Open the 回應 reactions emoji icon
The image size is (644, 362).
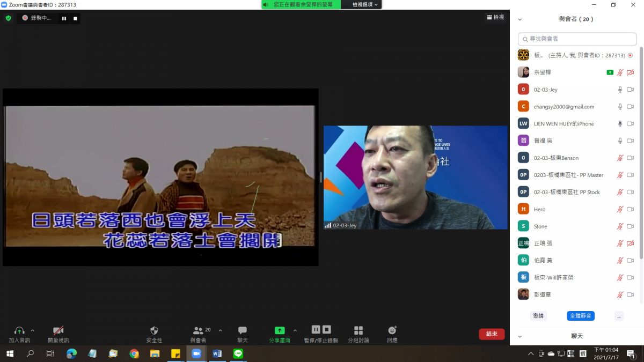[x=392, y=330]
